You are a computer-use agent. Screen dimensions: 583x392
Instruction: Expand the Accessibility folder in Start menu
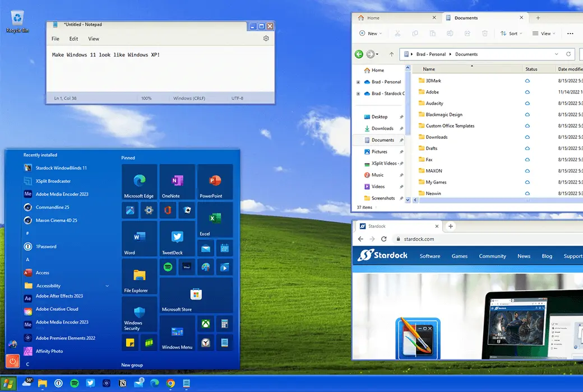pos(107,286)
